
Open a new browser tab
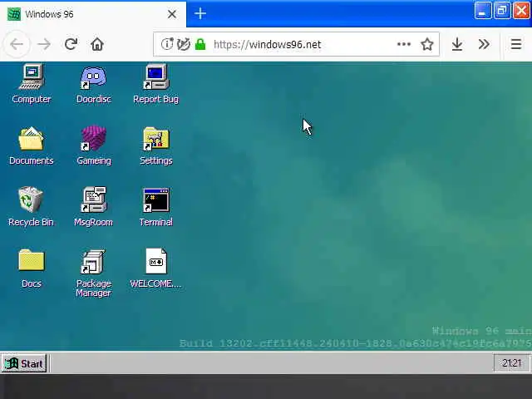(x=200, y=13)
